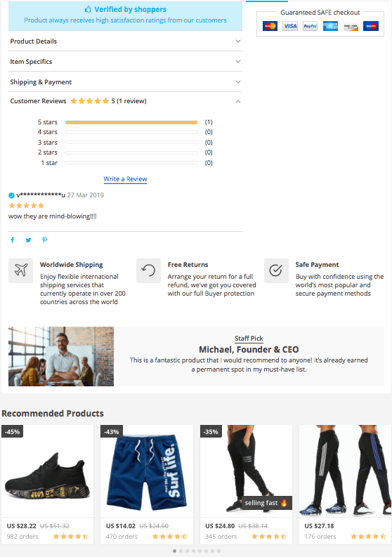Select first carousel pagination dot
Screen dimensions: 392x557
pyautogui.click(x=174, y=551)
